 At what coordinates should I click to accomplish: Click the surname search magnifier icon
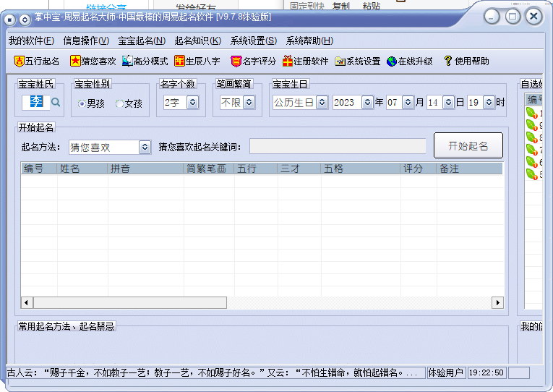coord(56,102)
